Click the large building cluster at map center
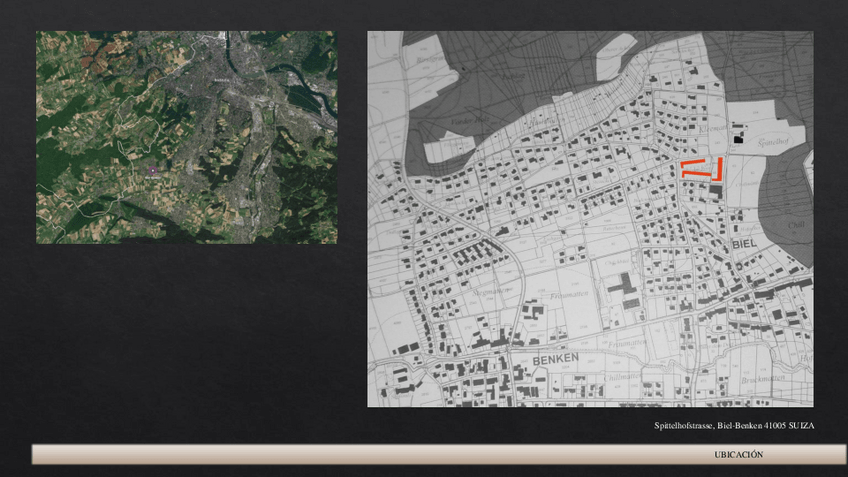This screenshot has width=848, height=477. (625, 288)
